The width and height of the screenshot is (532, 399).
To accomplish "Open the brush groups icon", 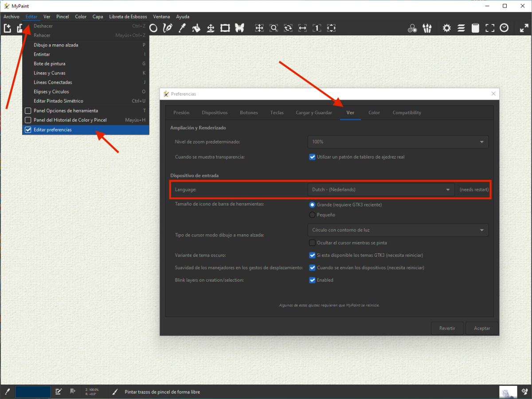I will [x=427, y=28].
